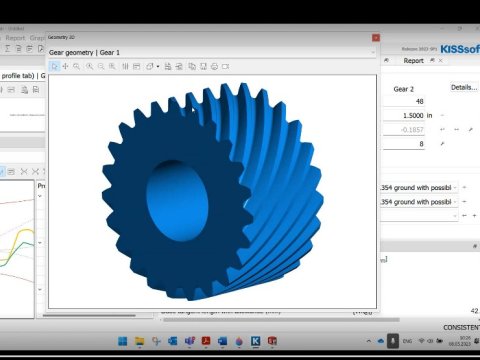This screenshot has height=360, width=480.
Task: Open the second '354 ground with possibl' dropdown
Action: tap(420, 202)
